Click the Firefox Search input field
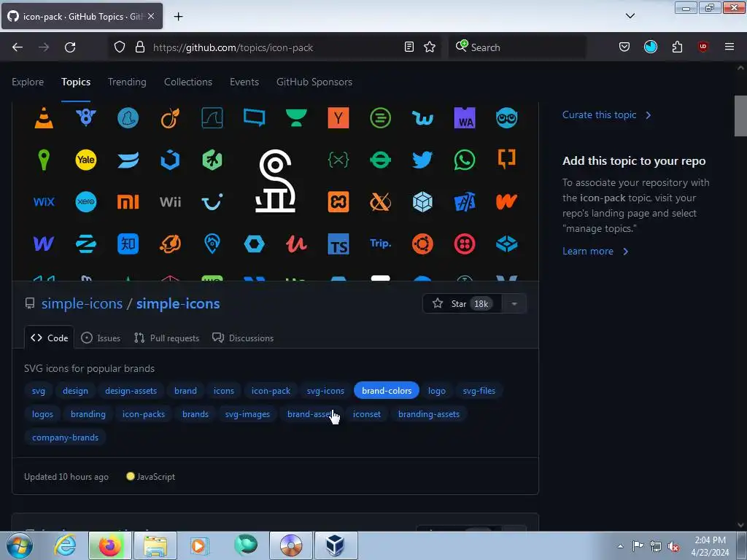 point(517,47)
